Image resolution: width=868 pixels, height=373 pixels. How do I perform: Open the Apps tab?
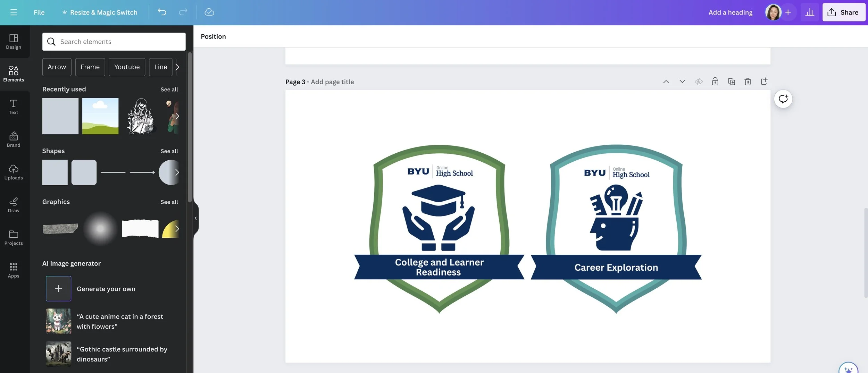tap(14, 270)
